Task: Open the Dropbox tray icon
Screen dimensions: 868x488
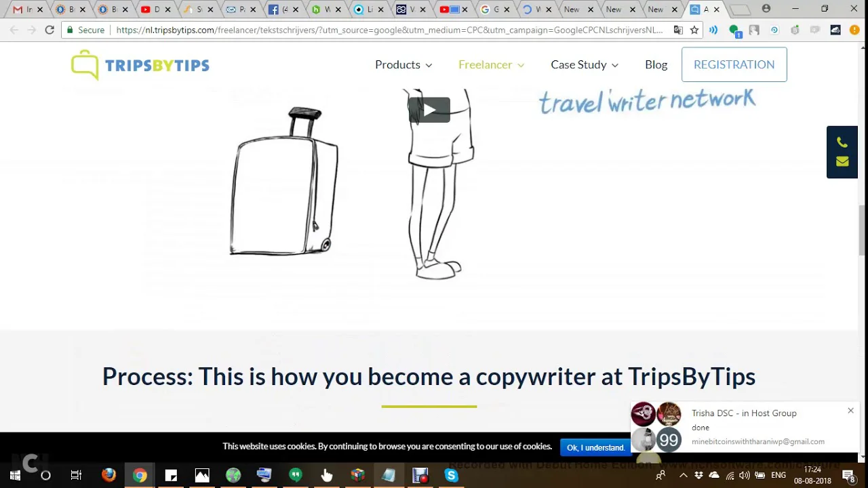Action: (698, 476)
